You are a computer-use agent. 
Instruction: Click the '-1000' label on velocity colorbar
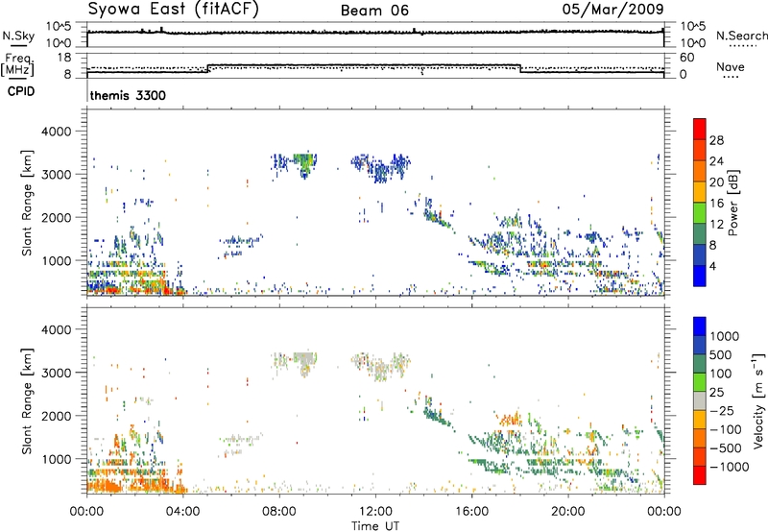pyautogui.click(x=730, y=467)
